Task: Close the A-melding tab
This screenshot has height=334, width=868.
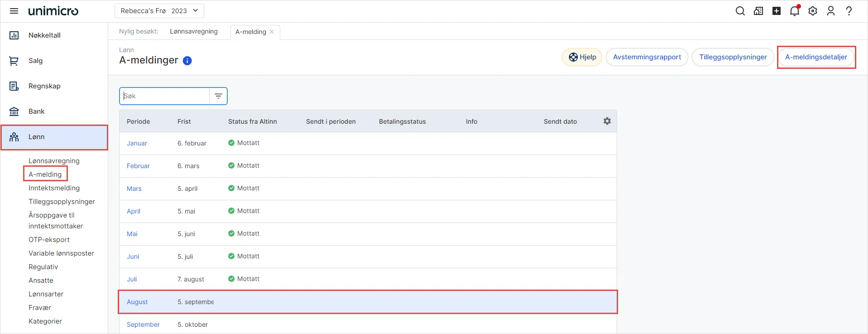Action: pyautogui.click(x=272, y=32)
